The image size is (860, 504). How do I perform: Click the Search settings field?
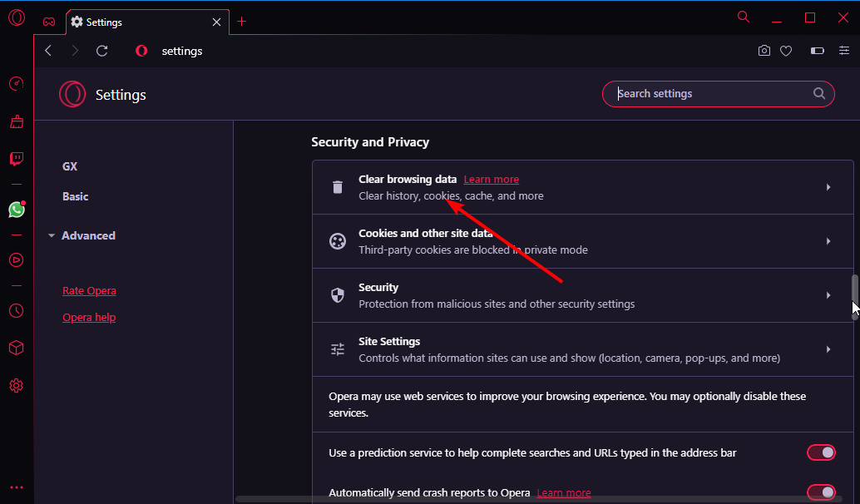tap(719, 94)
